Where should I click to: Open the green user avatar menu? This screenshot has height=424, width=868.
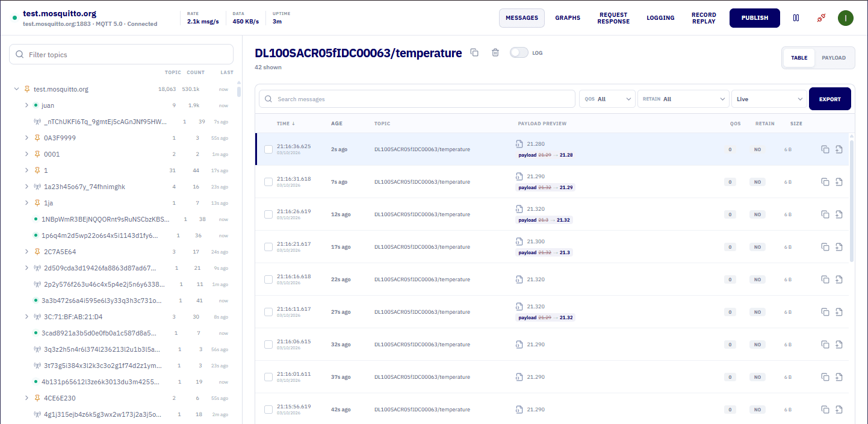(846, 18)
